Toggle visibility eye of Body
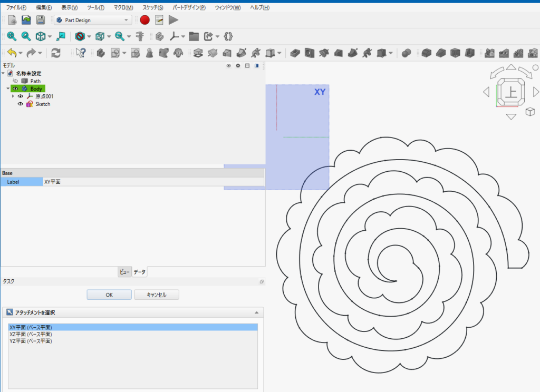Image resolution: width=540 pixels, height=392 pixels. click(15, 89)
